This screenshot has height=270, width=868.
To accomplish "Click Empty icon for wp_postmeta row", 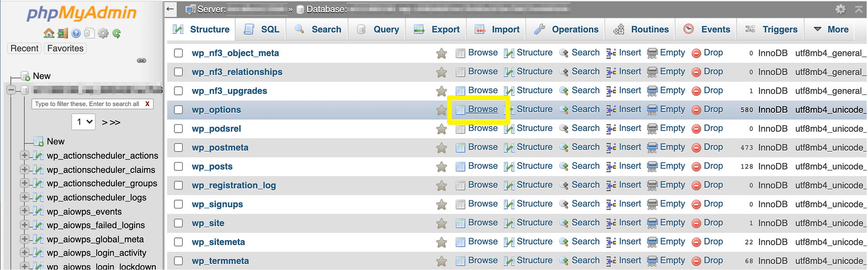I will (652, 148).
